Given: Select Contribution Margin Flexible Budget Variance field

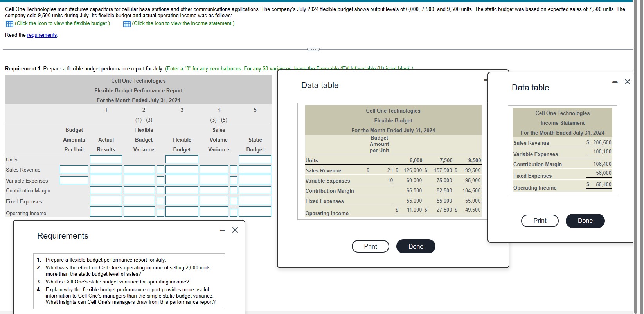Looking at the screenshot, I should tap(139, 190).
